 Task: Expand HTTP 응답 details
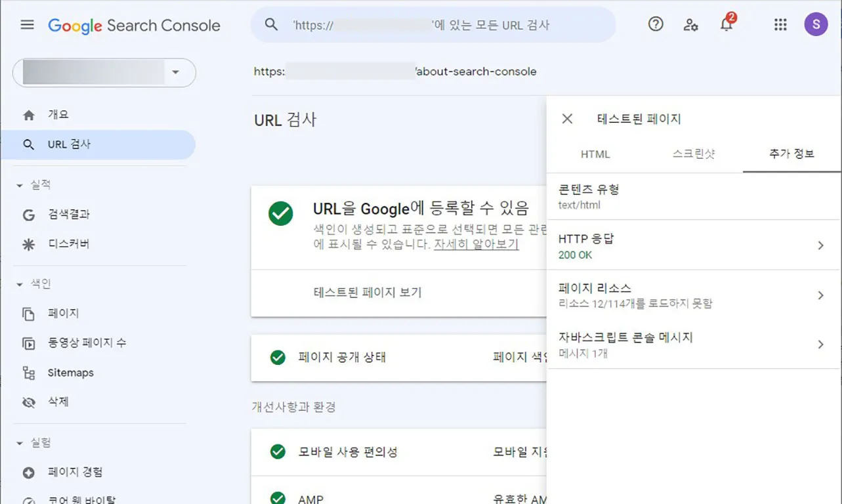[x=694, y=245]
